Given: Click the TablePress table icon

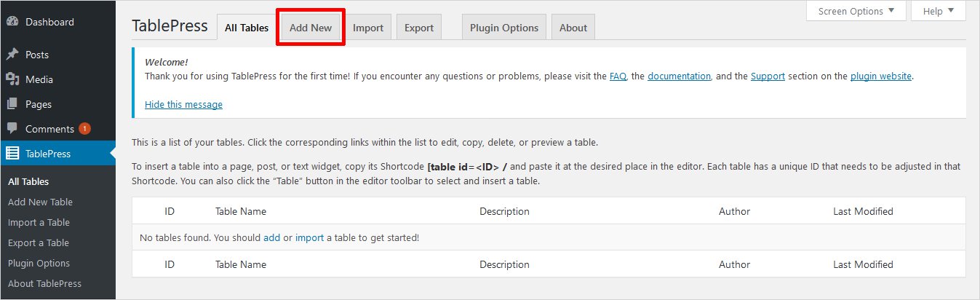Looking at the screenshot, I should 12,154.
